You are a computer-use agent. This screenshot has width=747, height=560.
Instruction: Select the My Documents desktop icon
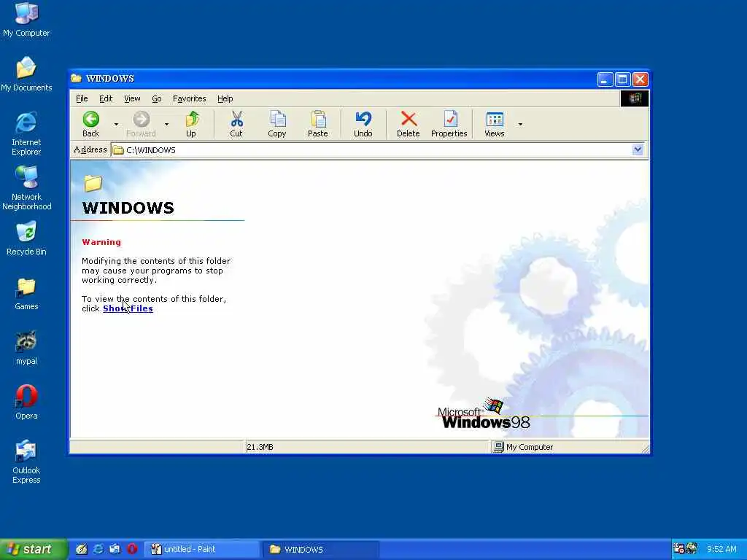pos(26,74)
